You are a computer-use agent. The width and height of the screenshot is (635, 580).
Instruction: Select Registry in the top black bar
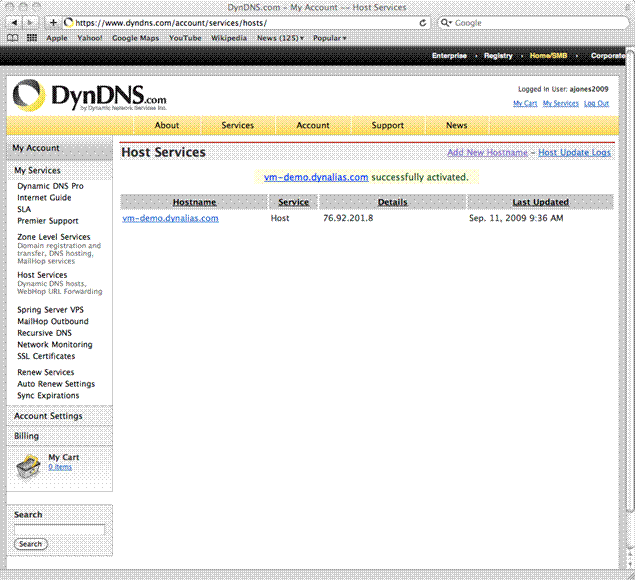(498, 55)
